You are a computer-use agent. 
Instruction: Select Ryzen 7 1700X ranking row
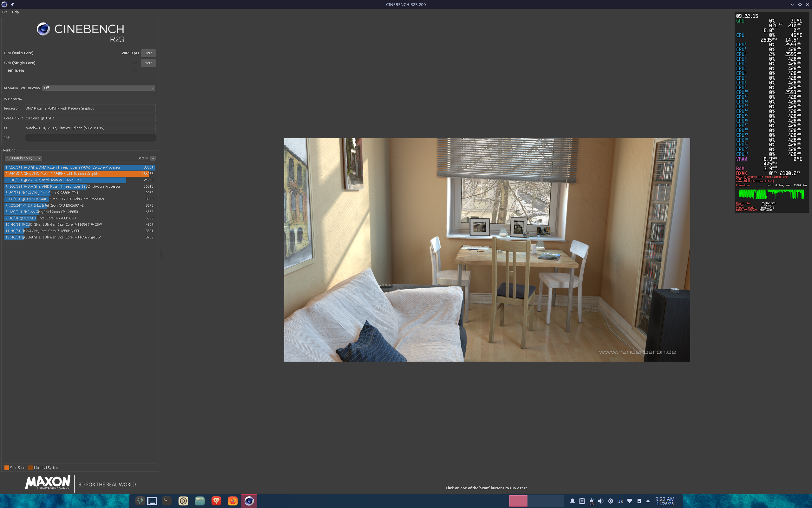[x=80, y=199]
